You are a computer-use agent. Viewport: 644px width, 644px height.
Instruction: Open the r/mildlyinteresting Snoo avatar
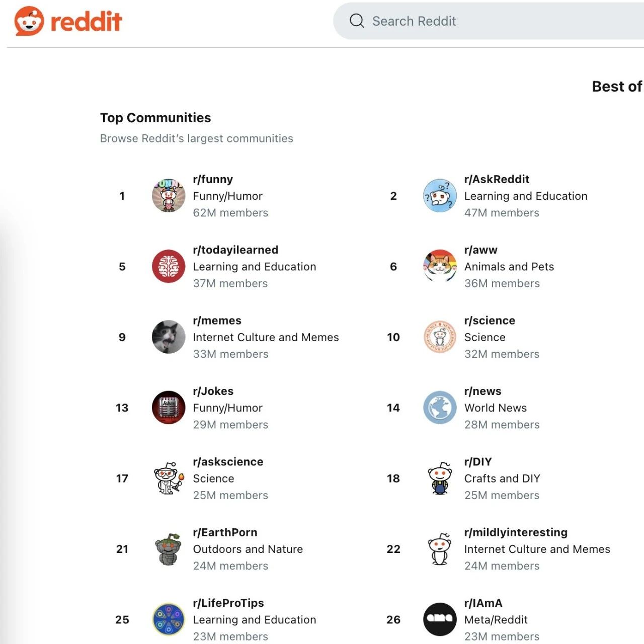(x=440, y=549)
